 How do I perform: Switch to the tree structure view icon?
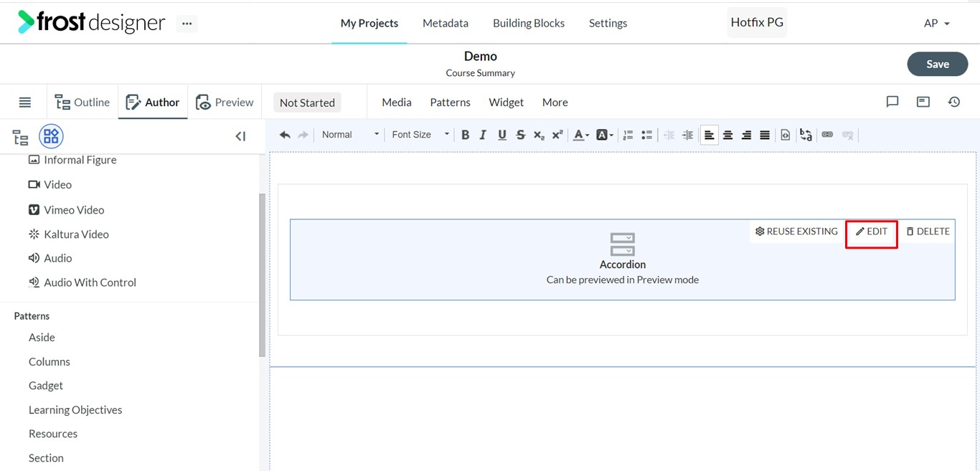(x=20, y=137)
